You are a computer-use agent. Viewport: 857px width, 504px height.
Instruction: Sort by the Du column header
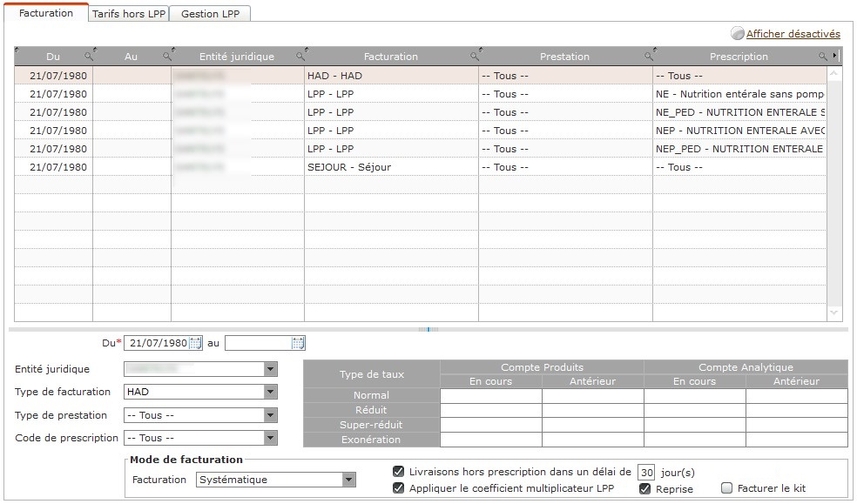pyautogui.click(x=53, y=57)
